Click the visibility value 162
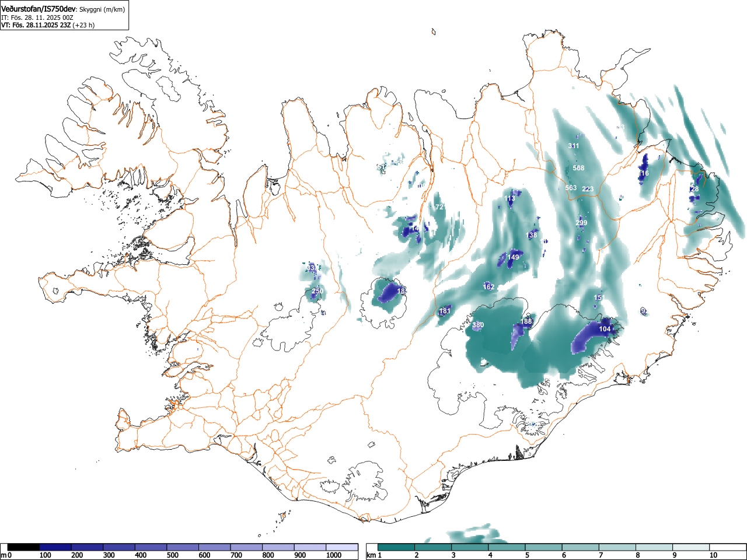The width and height of the screenshot is (747, 560). point(488,287)
